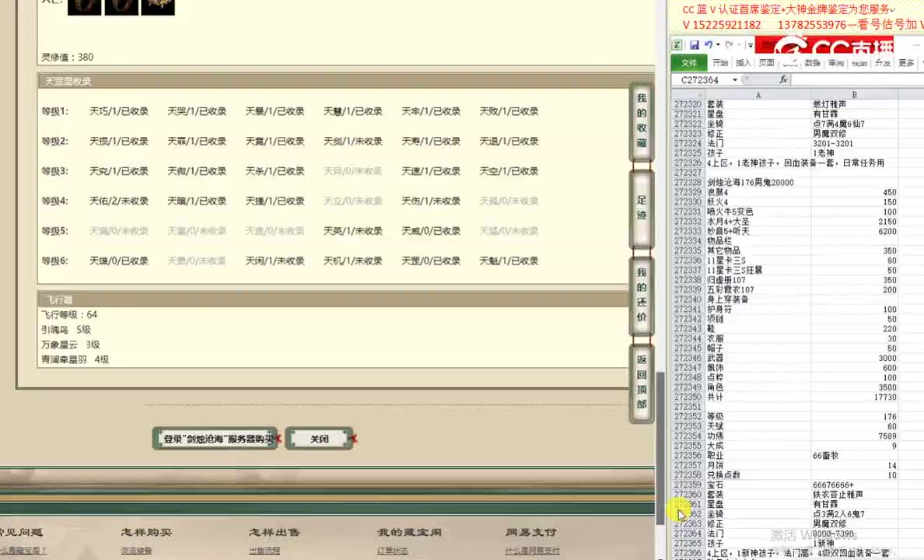Image resolution: width=924 pixels, height=560 pixels.
Task: Click cell with text 66676666+
Action: (855, 485)
